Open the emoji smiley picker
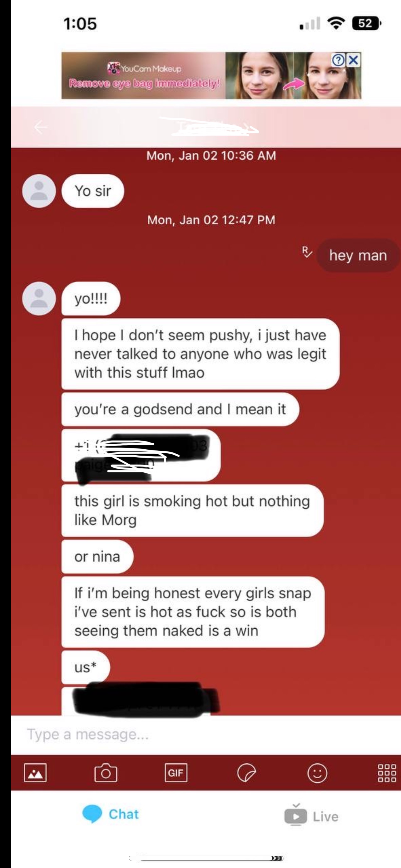Viewport: 401px width, 868px height. (317, 773)
